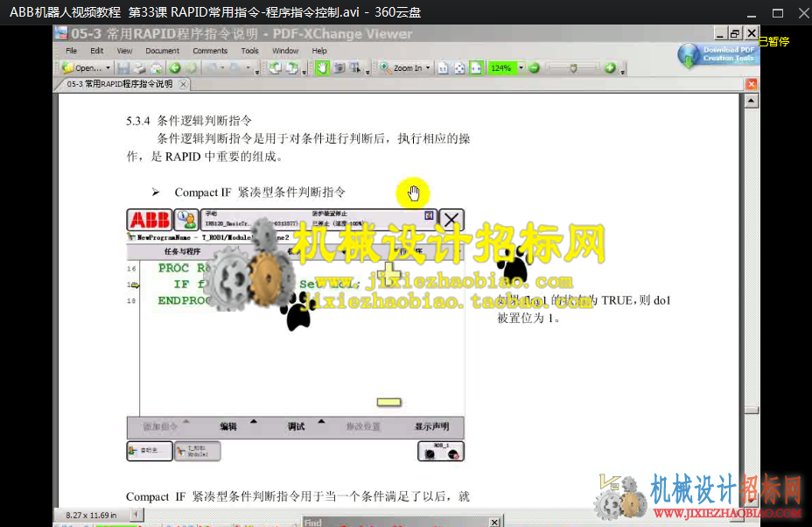Open the Window menu
This screenshot has height=527, width=812.
[x=285, y=51]
